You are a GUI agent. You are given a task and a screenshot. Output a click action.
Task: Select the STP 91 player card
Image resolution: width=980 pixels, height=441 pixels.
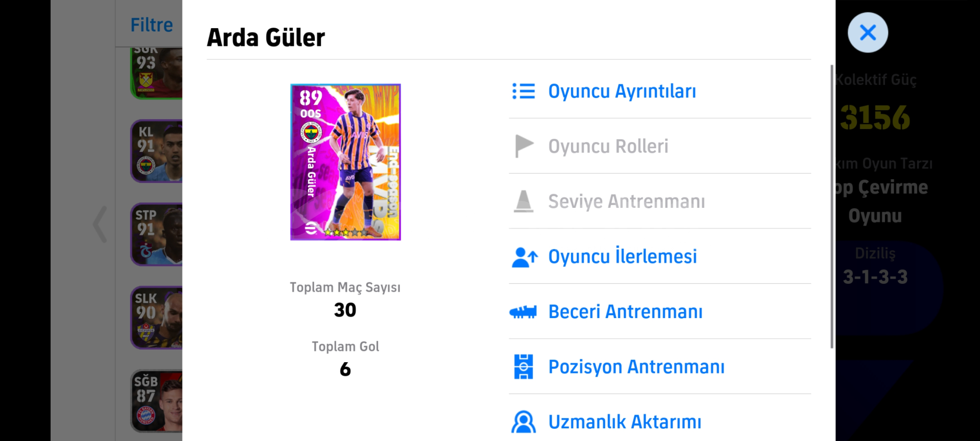(156, 234)
